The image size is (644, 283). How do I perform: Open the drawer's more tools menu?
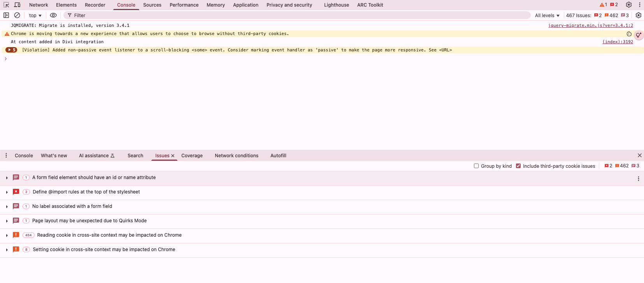[x=6, y=155]
